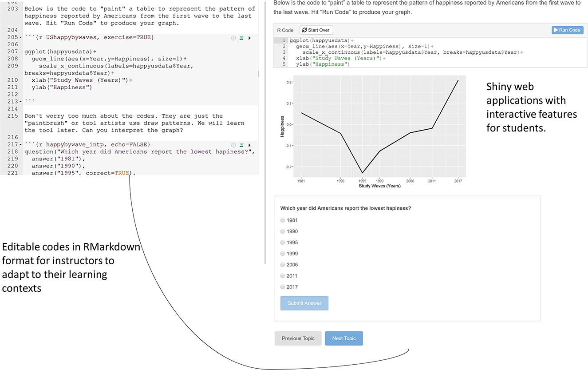The image size is (588, 370).
Task: Click answer("1990") on line 220
Action: point(59,166)
